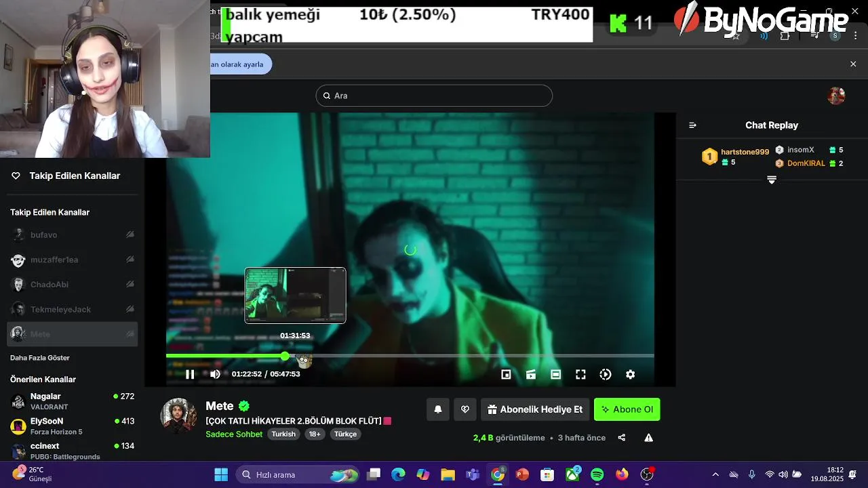Viewport: 868px width, 488px height.
Task: Bookmark this page with star icon
Action: point(736,36)
